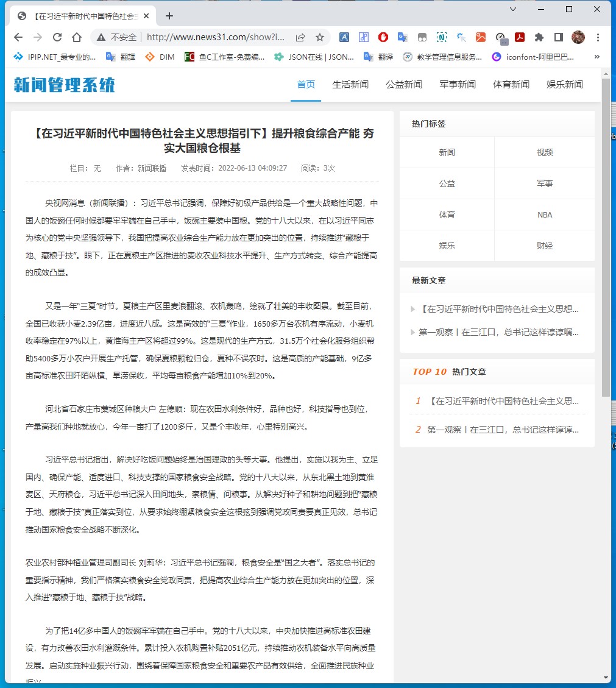
Task: Click the red Opera-style extension icon
Action: (x=383, y=37)
